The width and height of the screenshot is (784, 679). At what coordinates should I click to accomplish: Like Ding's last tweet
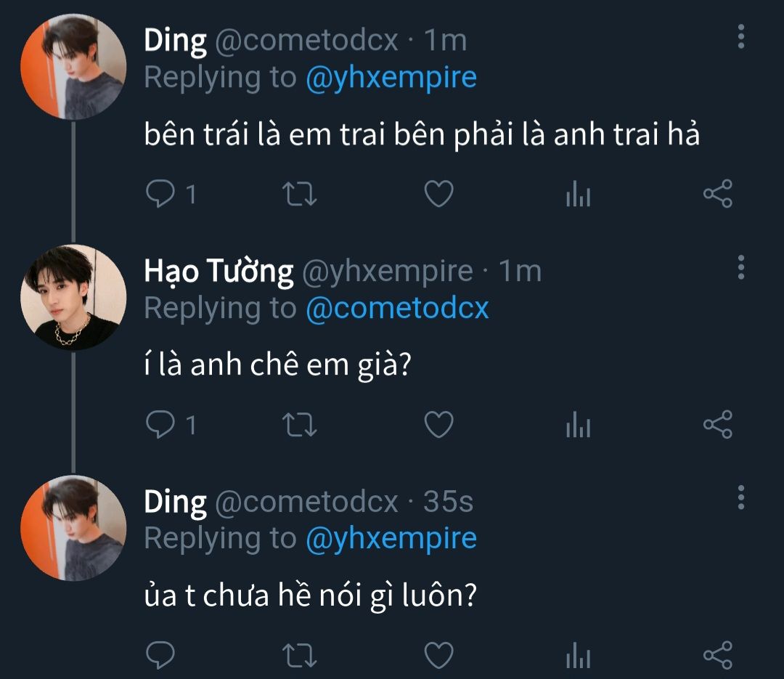pos(438,655)
